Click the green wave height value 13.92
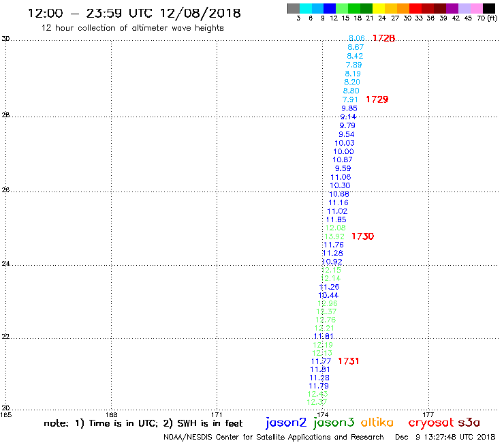The width and height of the screenshot is (504, 443). [334, 236]
